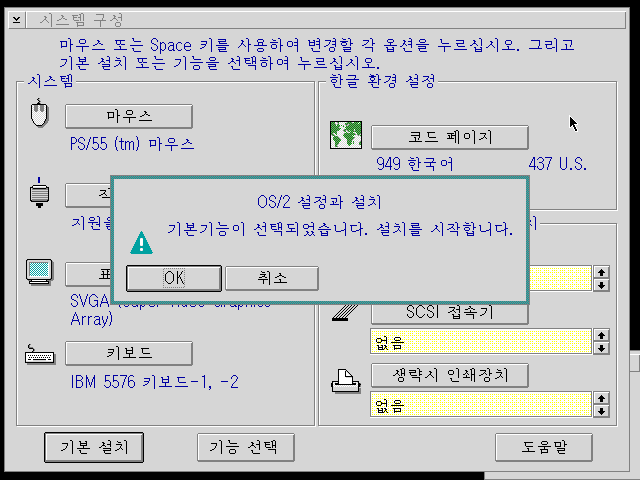640x480 pixels.
Task: Click the printer 없음 value field
Action: 480,404
